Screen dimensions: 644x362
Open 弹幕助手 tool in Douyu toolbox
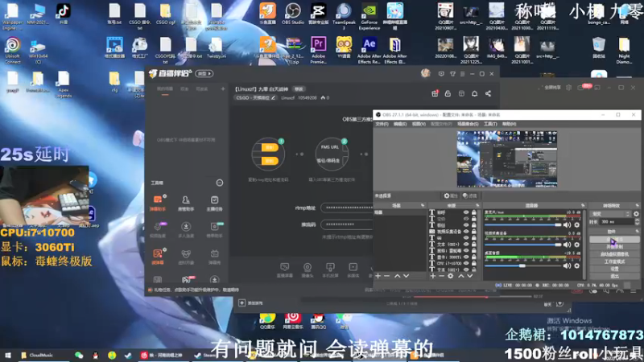(158, 203)
